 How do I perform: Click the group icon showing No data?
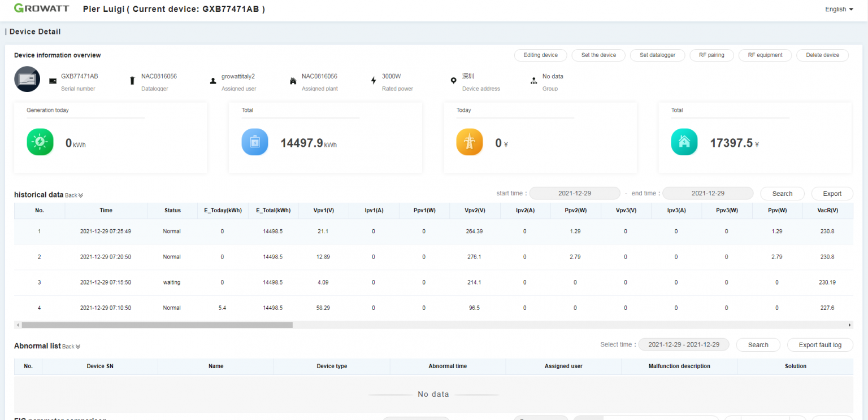pos(534,81)
